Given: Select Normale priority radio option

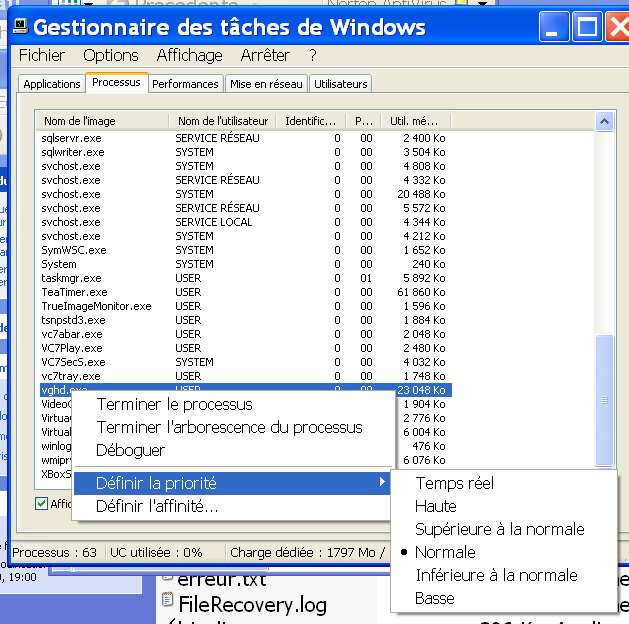Looking at the screenshot, I should [445, 552].
